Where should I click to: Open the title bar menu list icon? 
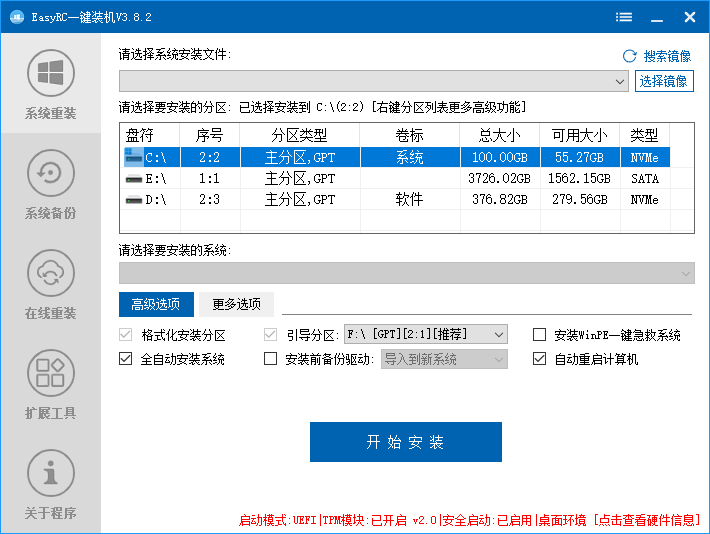(624, 17)
